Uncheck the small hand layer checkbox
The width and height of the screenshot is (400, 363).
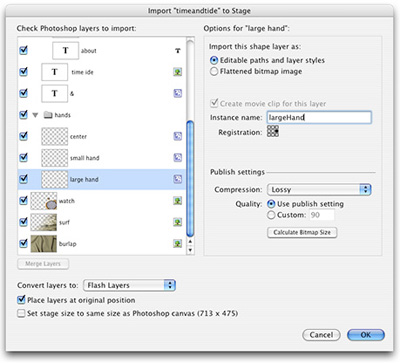23,157
